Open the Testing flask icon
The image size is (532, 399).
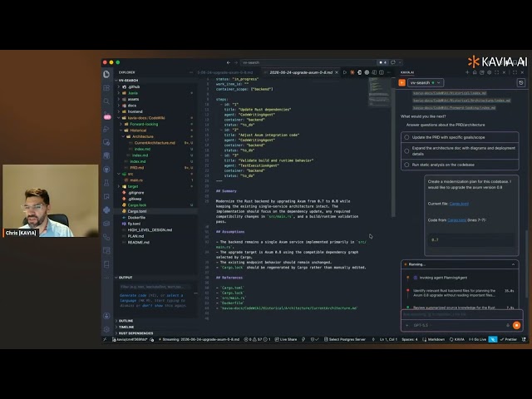106,183
